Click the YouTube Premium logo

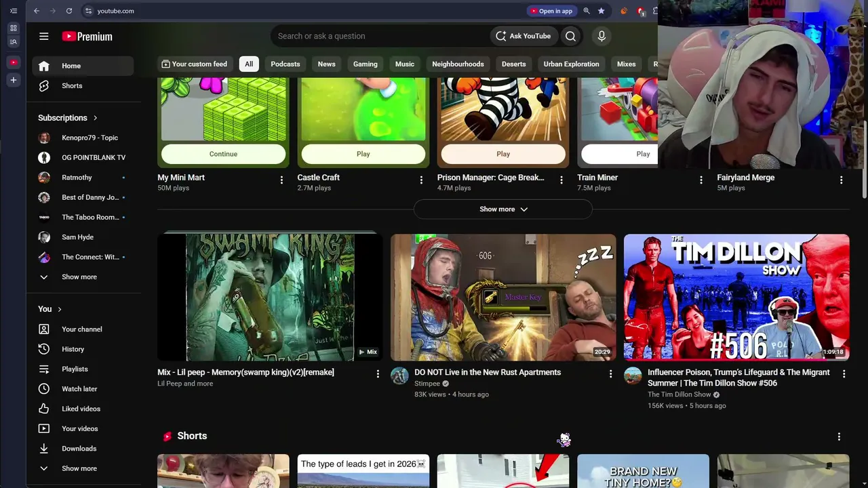pyautogui.click(x=87, y=37)
